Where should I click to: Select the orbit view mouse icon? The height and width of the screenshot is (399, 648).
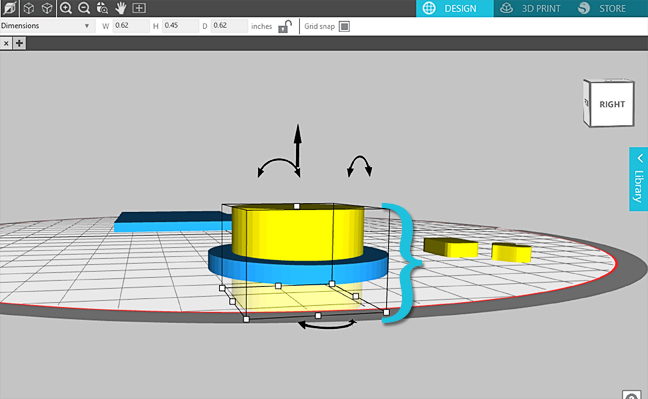[102, 8]
